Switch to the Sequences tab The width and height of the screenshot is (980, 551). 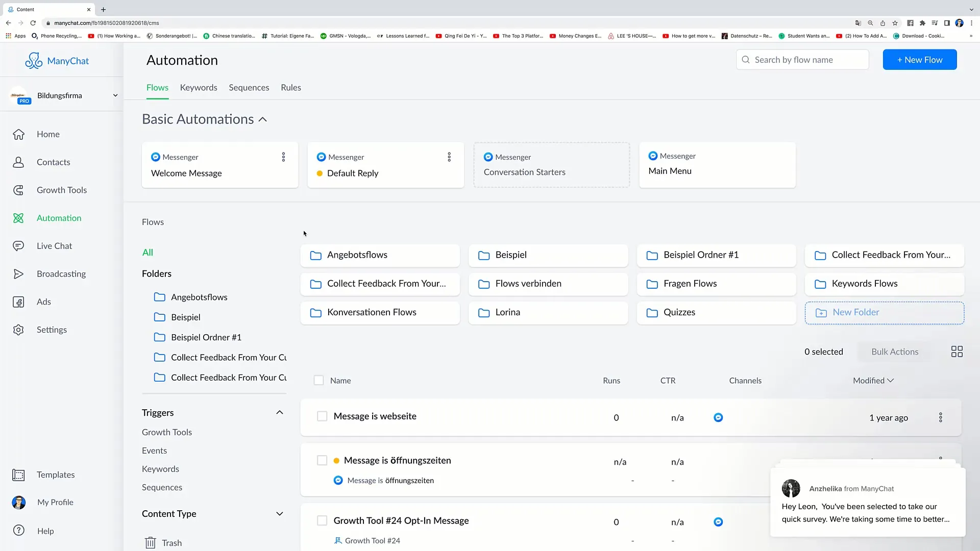pos(249,87)
